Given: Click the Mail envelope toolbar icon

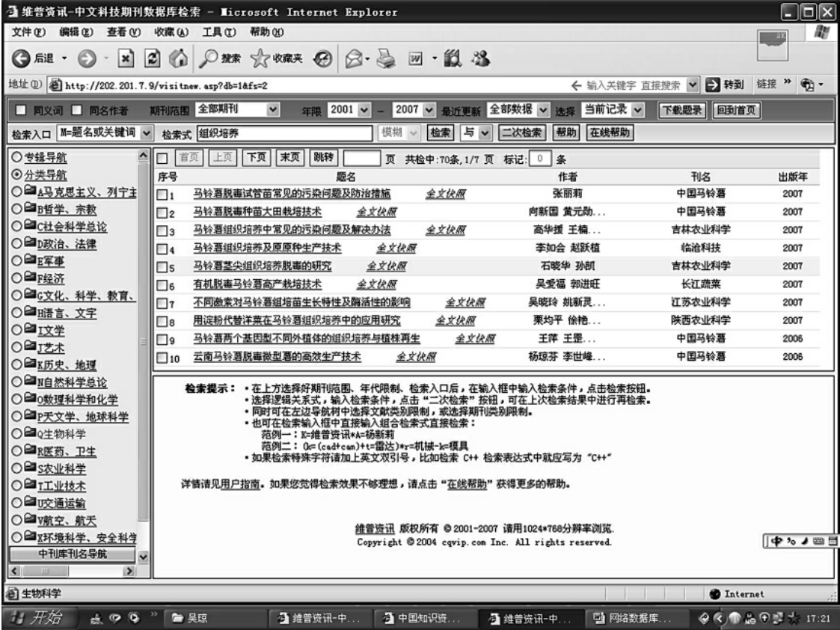Looking at the screenshot, I should [x=354, y=58].
